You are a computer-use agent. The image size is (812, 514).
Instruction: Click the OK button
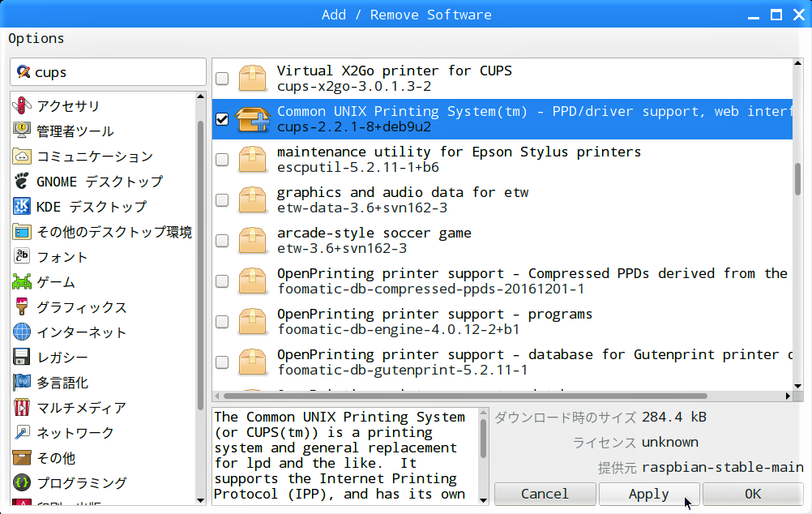point(753,494)
